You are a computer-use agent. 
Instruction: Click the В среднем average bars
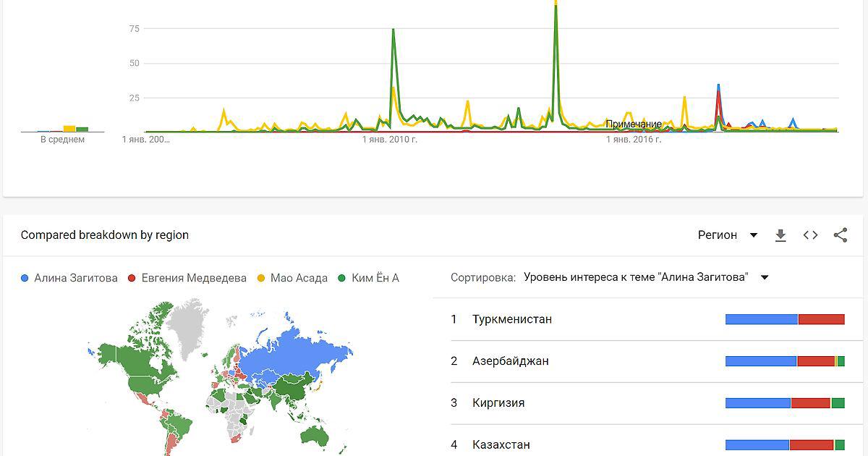tap(62, 129)
